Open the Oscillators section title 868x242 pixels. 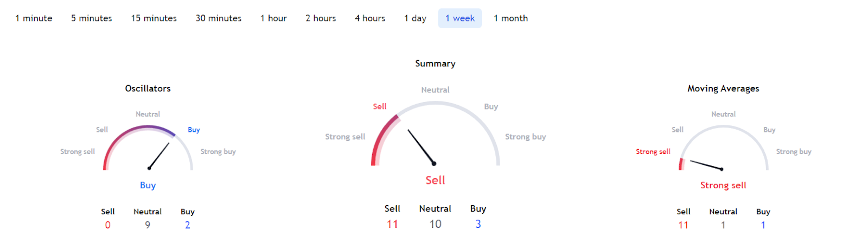coord(148,88)
